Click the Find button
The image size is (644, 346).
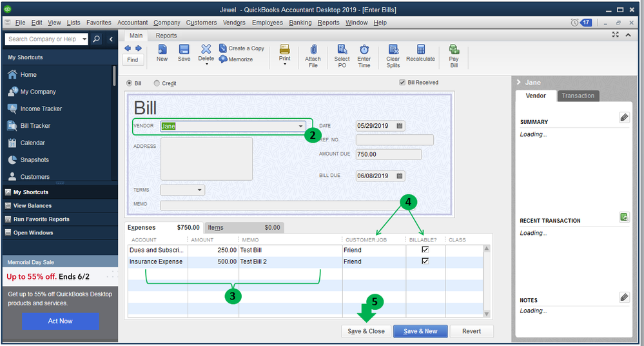[133, 59]
